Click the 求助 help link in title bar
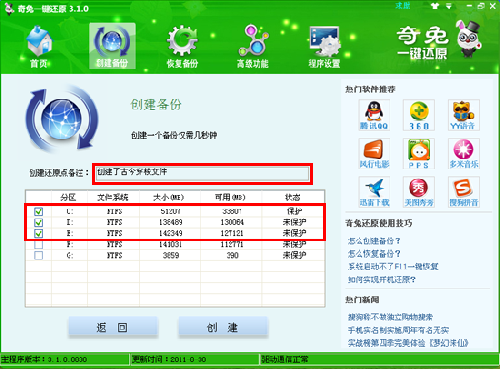 click(x=403, y=6)
